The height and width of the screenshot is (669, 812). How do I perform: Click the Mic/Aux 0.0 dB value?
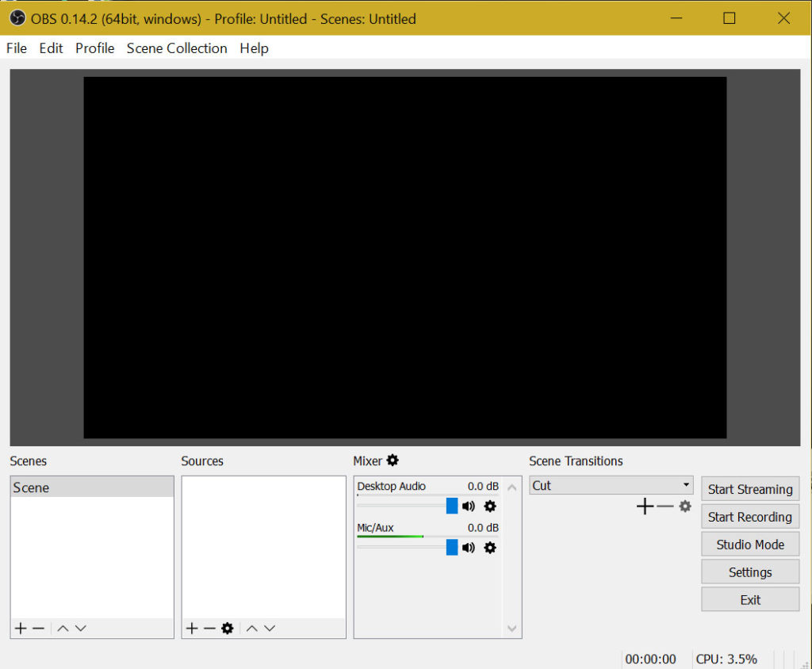click(483, 528)
